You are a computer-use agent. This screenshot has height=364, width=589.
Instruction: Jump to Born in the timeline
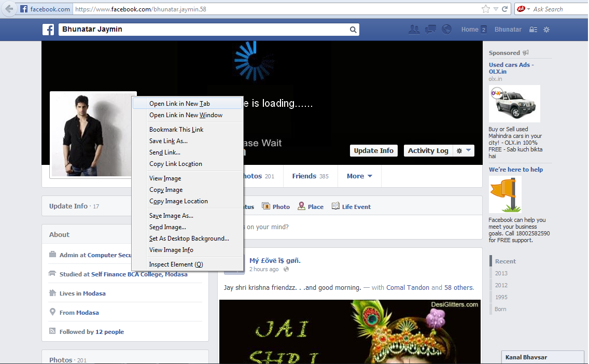click(x=500, y=309)
